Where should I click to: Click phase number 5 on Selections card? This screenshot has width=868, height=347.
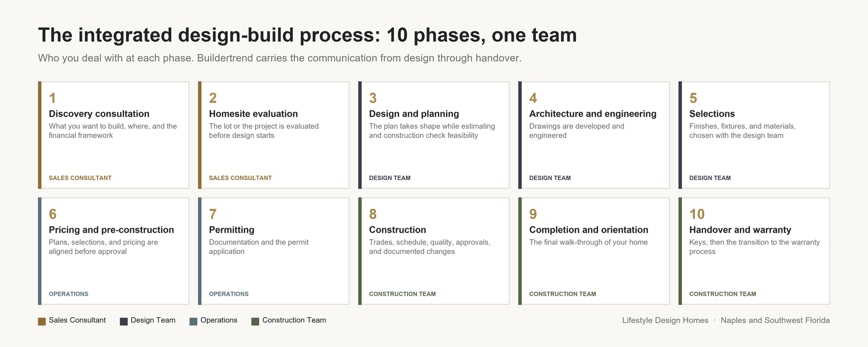(x=693, y=98)
